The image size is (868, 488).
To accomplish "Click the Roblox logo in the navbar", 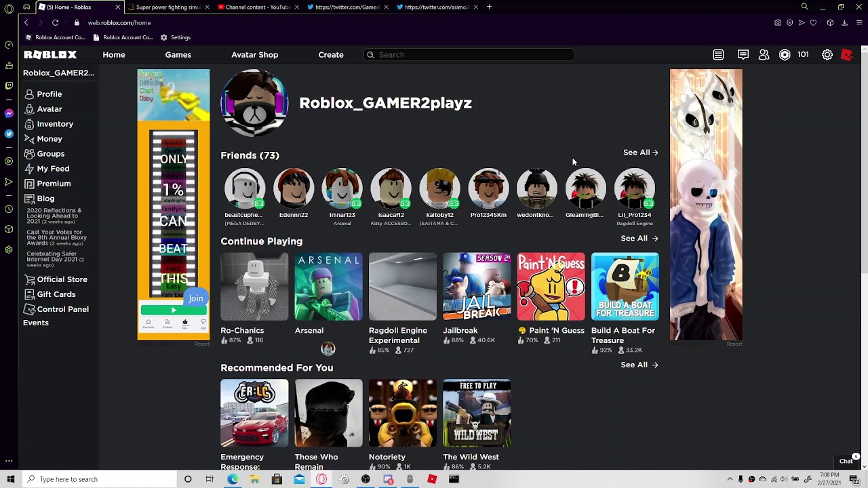I will click(50, 55).
